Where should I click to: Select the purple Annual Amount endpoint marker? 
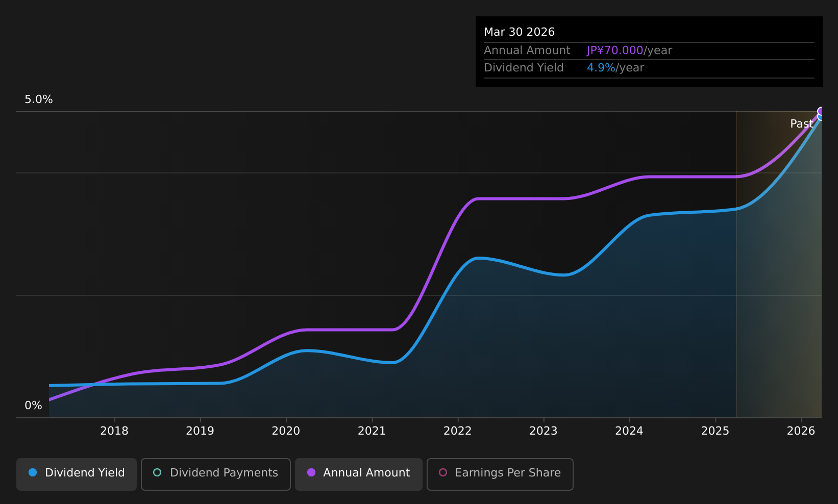[821, 111]
